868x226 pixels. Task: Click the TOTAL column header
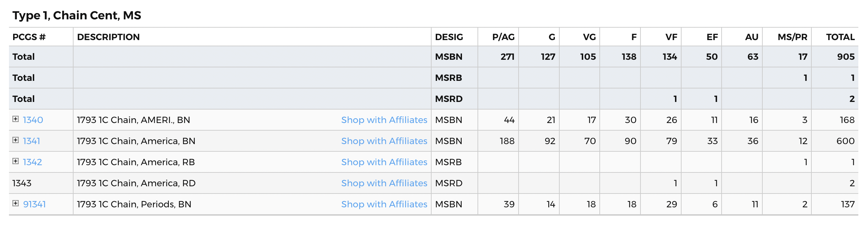840,37
